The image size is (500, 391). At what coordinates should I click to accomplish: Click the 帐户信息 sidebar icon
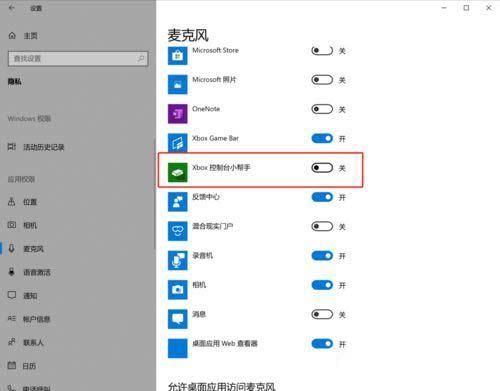pyautogui.click(x=12, y=319)
